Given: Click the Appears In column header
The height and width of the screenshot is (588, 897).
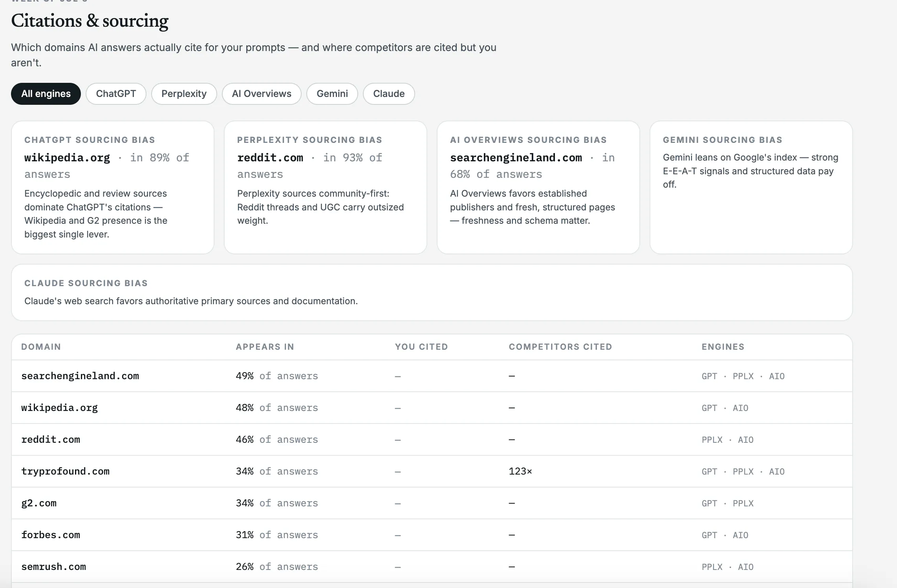Looking at the screenshot, I should point(265,347).
